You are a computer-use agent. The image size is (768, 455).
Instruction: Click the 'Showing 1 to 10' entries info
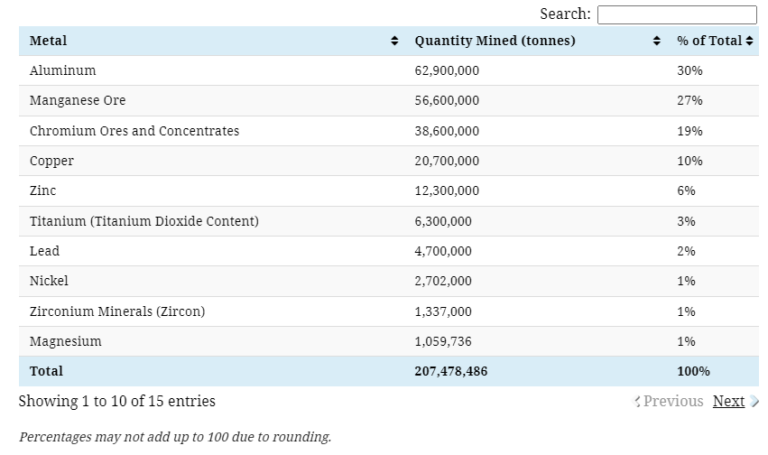[117, 401]
